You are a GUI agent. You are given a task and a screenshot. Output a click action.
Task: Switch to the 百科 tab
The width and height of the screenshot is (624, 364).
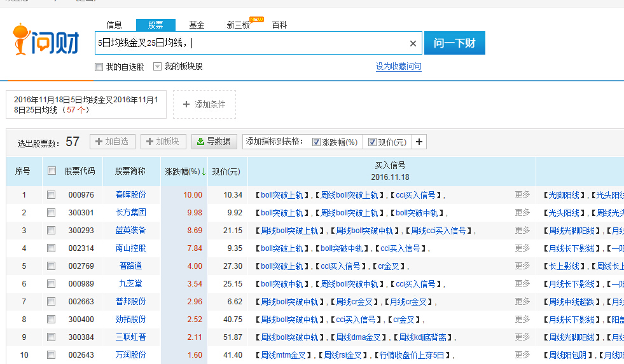[x=279, y=25]
